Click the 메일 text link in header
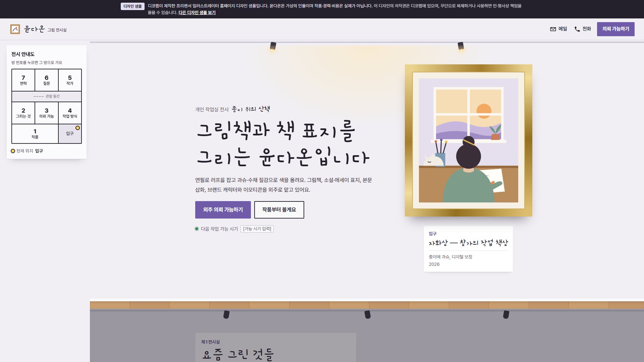The height and width of the screenshot is (362, 644). click(562, 29)
